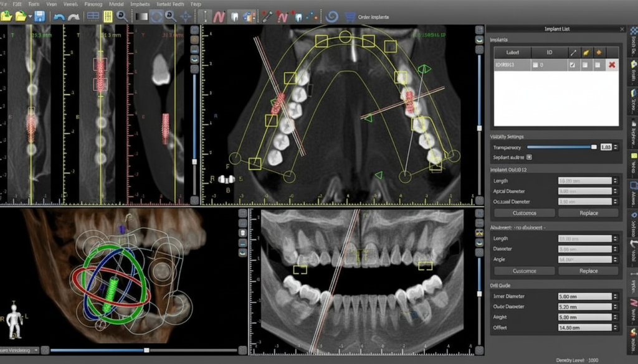Click the blue floppy disk Save icon

click(x=39, y=17)
